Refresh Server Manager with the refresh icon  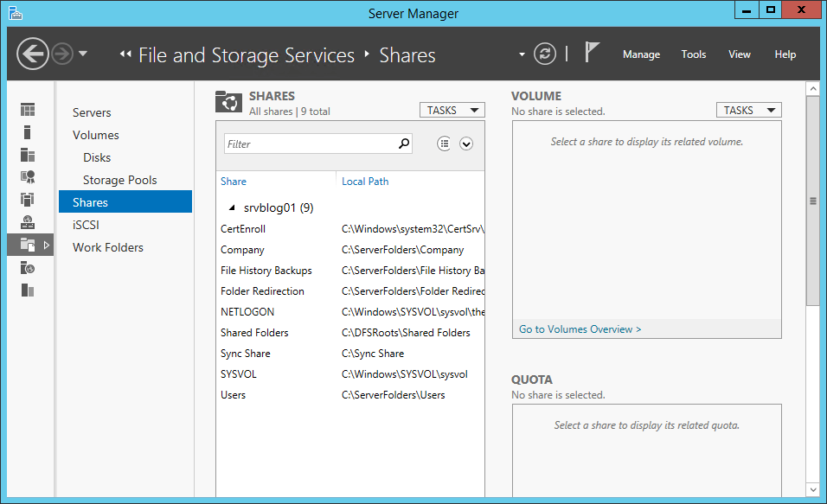[x=545, y=54]
